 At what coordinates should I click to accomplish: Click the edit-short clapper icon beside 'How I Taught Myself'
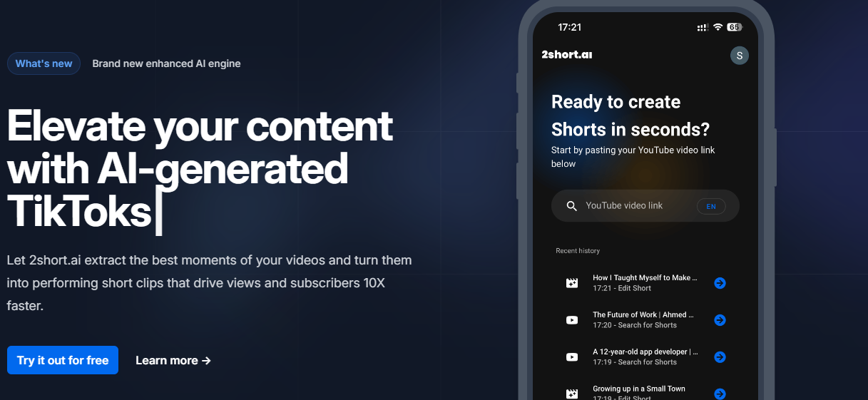click(571, 283)
